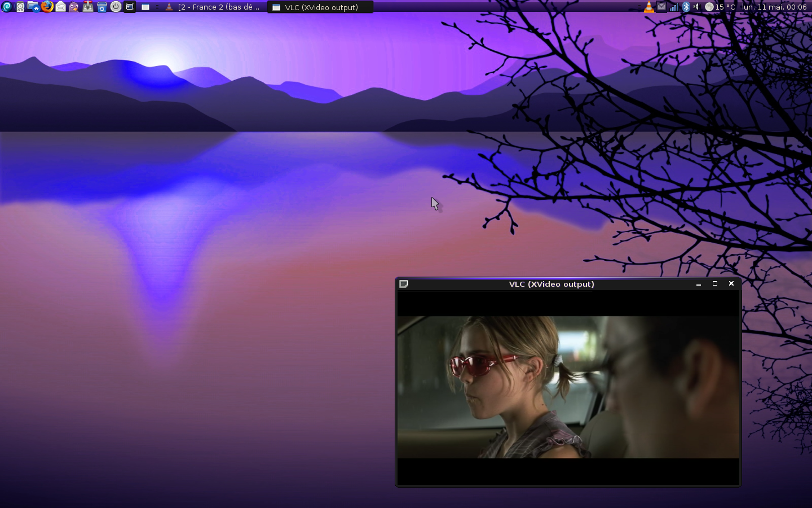Launch Pidgin messenger from the panel

[74, 7]
